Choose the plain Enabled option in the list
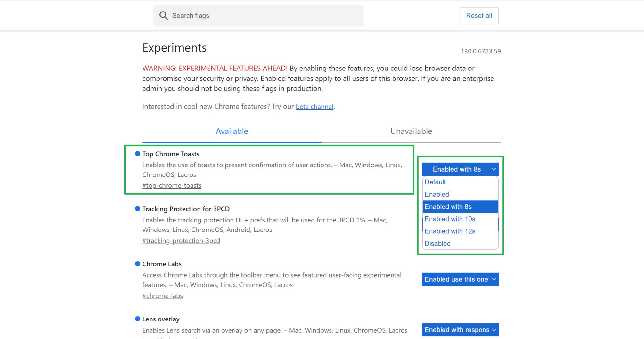644x339 pixels. tap(460, 194)
